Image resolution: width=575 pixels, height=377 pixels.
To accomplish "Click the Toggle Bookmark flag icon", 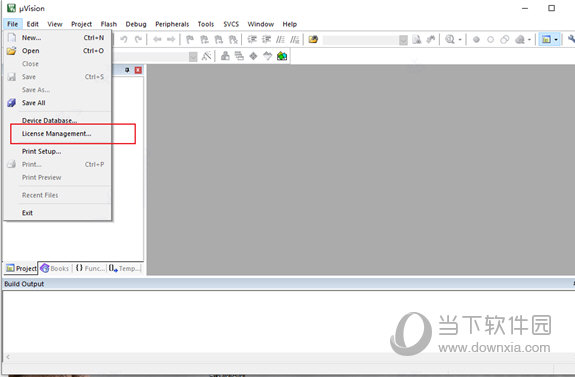I will [190, 39].
